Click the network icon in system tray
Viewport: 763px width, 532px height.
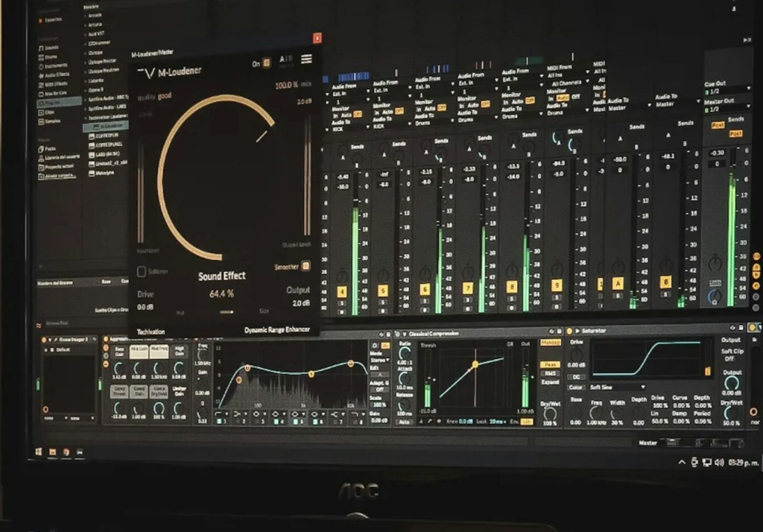coord(706,462)
